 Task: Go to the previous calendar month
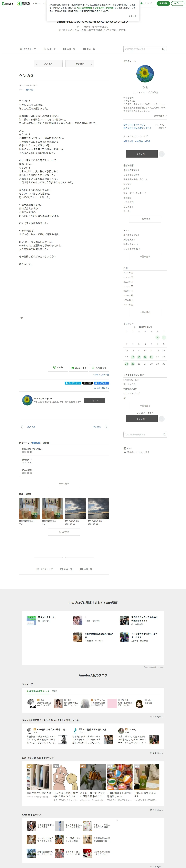tap(134, 327)
